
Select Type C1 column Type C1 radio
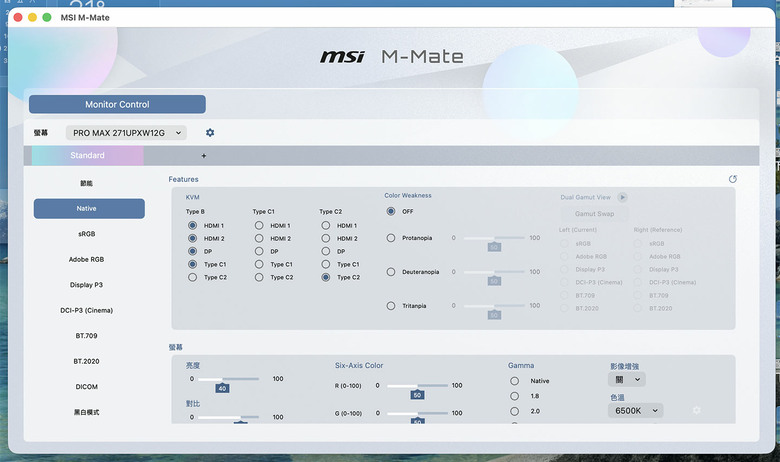pyautogui.click(x=259, y=264)
